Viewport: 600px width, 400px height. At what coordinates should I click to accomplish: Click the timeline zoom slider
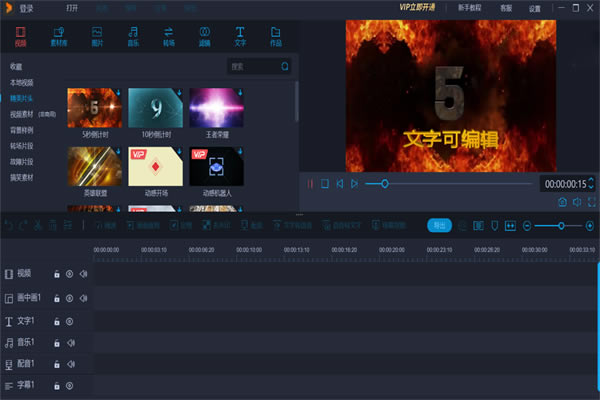[562, 226]
